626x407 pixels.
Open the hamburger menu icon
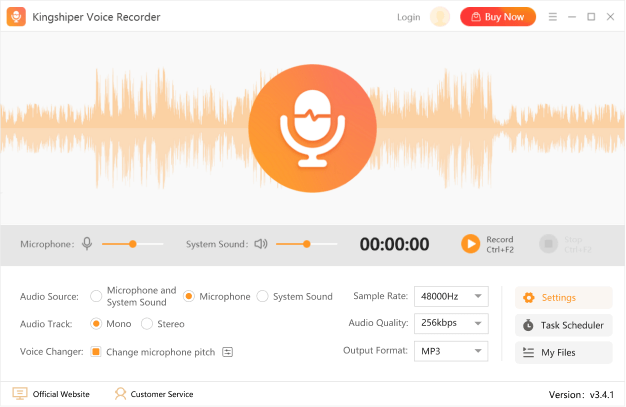coord(553,17)
